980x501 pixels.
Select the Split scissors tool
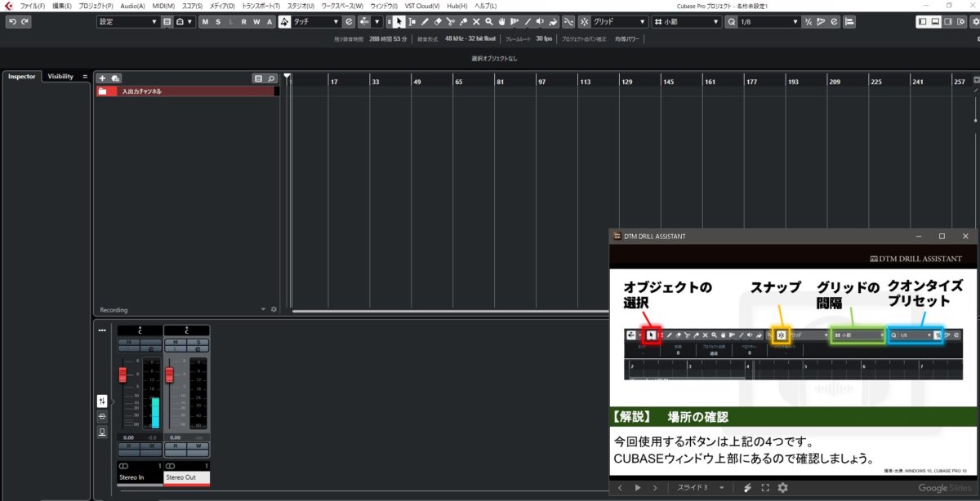pos(451,22)
